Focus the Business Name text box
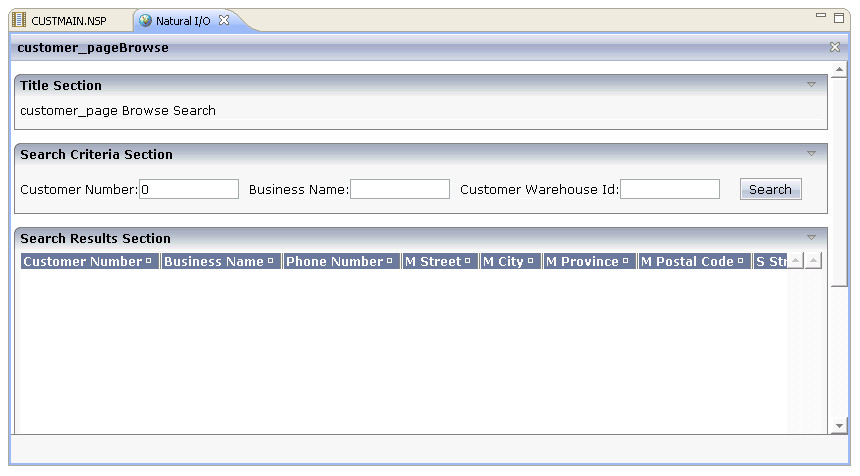This screenshot has width=860, height=476. [x=400, y=189]
